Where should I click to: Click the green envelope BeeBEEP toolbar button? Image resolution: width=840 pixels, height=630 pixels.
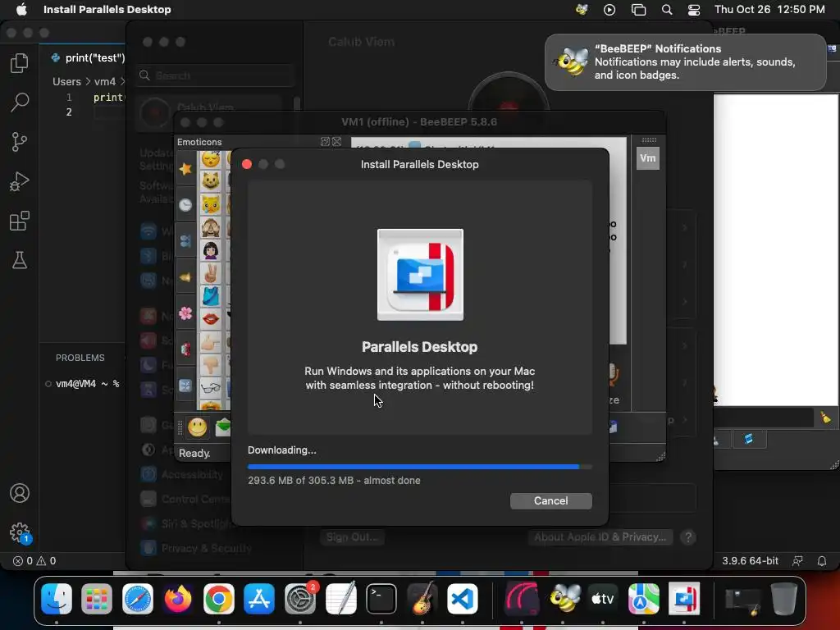click(223, 427)
